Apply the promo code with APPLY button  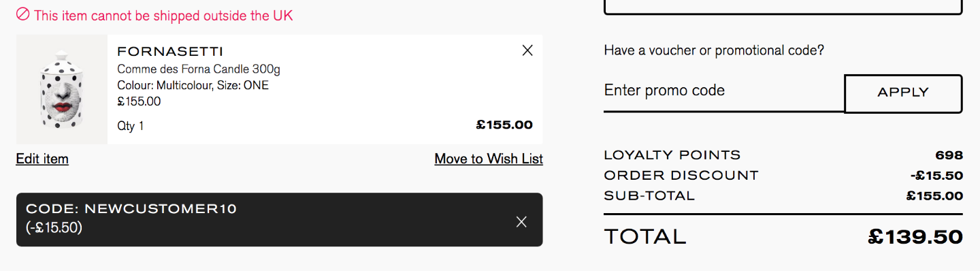click(903, 93)
